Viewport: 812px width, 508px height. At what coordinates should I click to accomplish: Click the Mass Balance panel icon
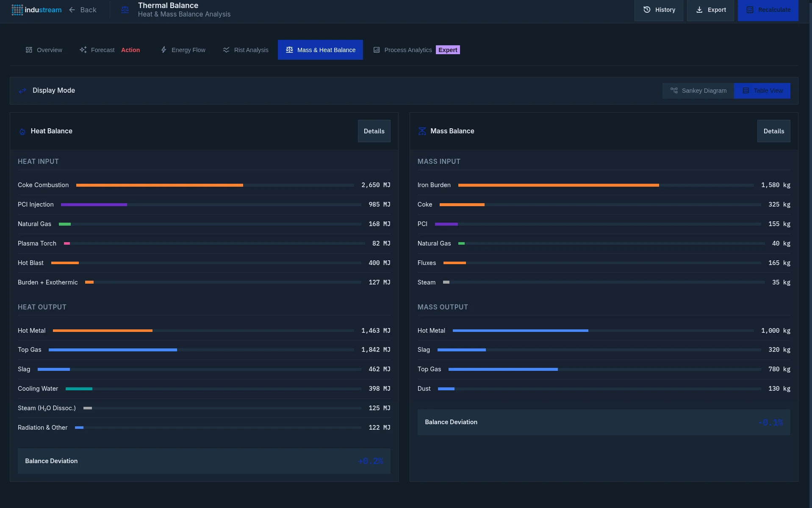point(422,131)
